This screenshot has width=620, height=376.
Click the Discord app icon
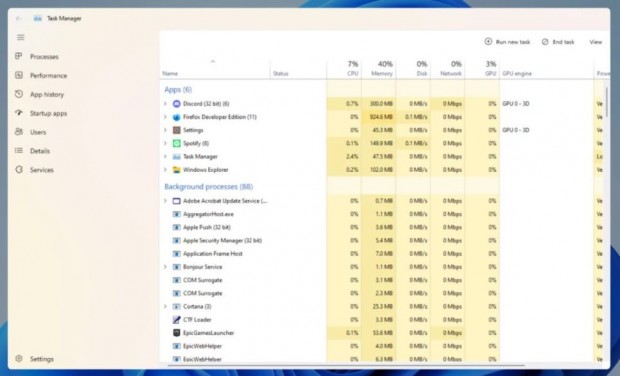point(177,104)
